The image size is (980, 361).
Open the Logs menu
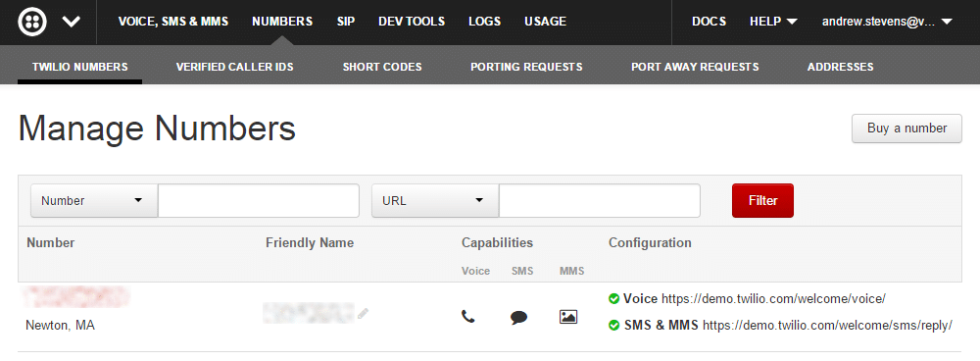(x=484, y=22)
